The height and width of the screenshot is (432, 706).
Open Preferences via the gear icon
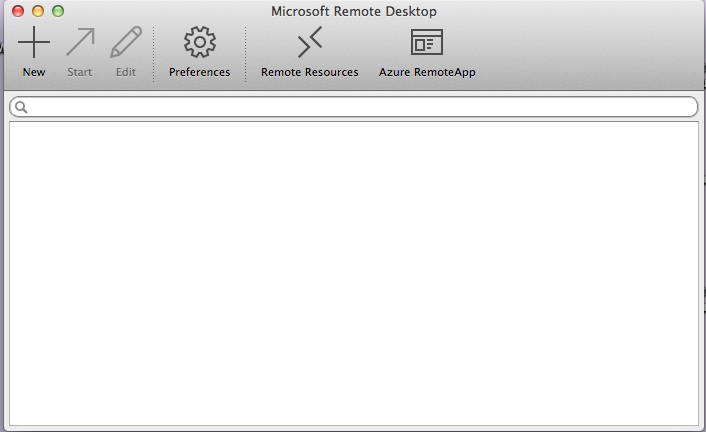tap(199, 42)
